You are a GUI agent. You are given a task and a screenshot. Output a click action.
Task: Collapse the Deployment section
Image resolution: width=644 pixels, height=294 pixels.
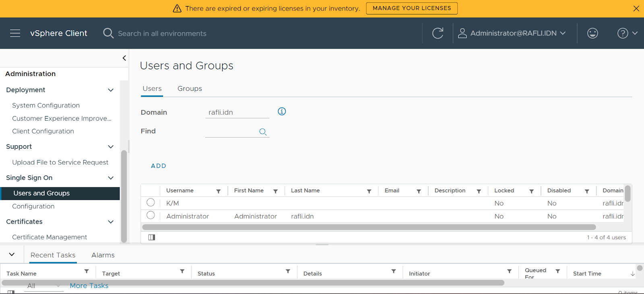[x=111, y=90]
